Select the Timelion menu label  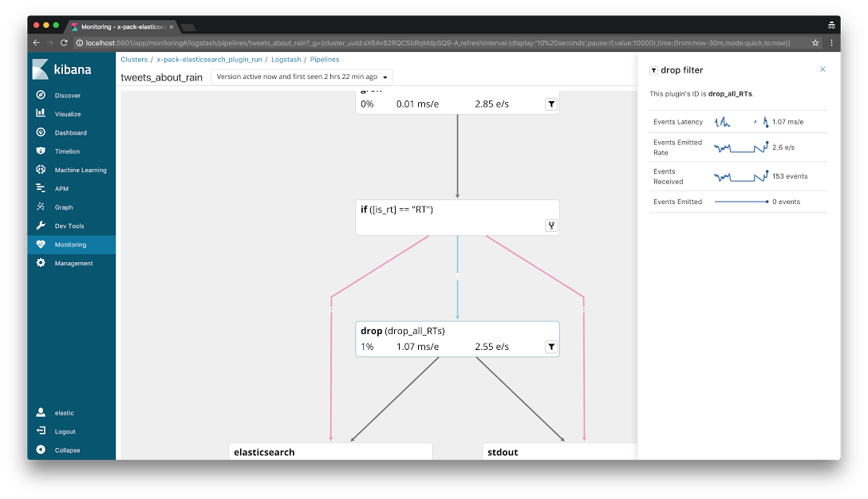[67, 151]
